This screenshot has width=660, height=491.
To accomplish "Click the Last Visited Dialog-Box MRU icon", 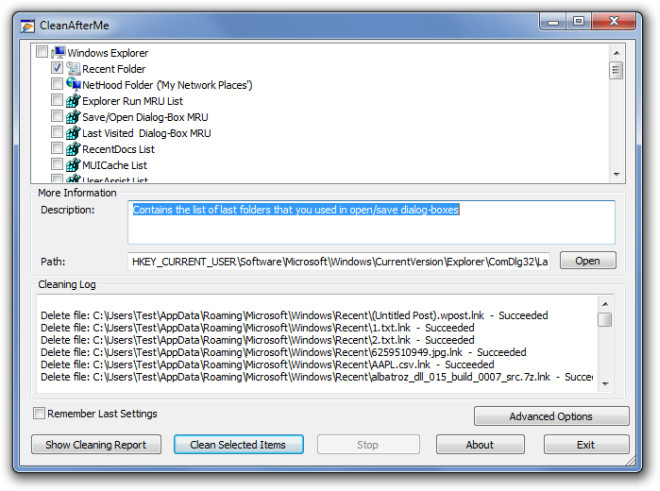I will click(x=73, y=133).
